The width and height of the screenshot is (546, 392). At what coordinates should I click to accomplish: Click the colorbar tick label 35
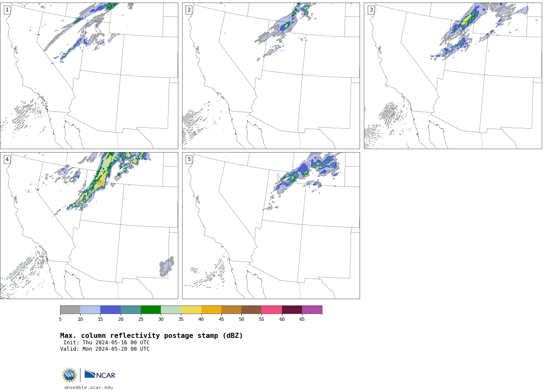click(181, 319)
